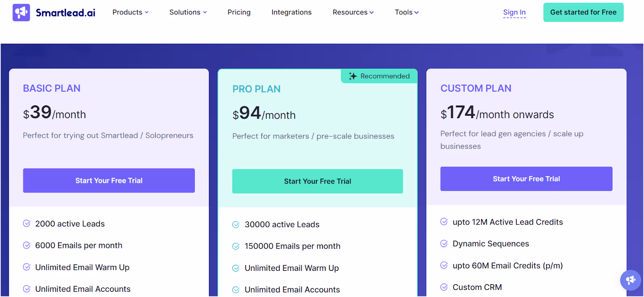Click Basic plan Unlimited Email Accounts checkmark
This screenshot has width=644, height=297.
(27, 289)
